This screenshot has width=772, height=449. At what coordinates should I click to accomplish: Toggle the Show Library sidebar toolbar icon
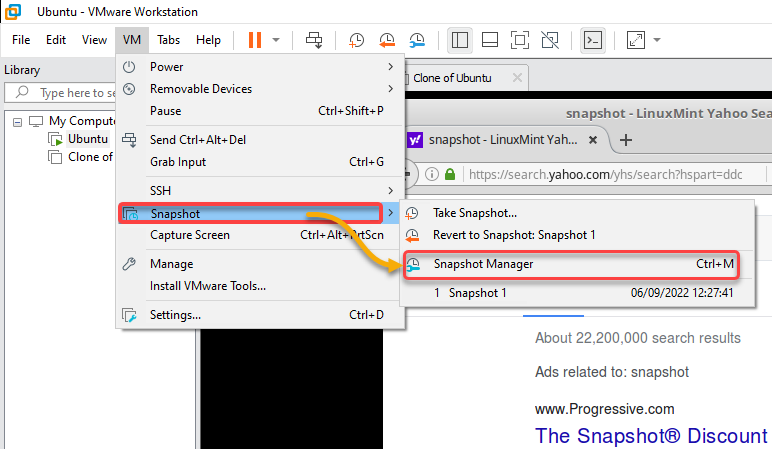pyautogui.click(x=459, y=40)
